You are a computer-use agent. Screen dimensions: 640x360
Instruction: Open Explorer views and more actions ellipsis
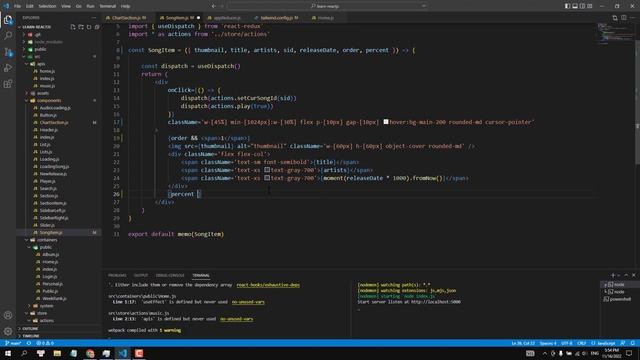click(x=94, y=18)
